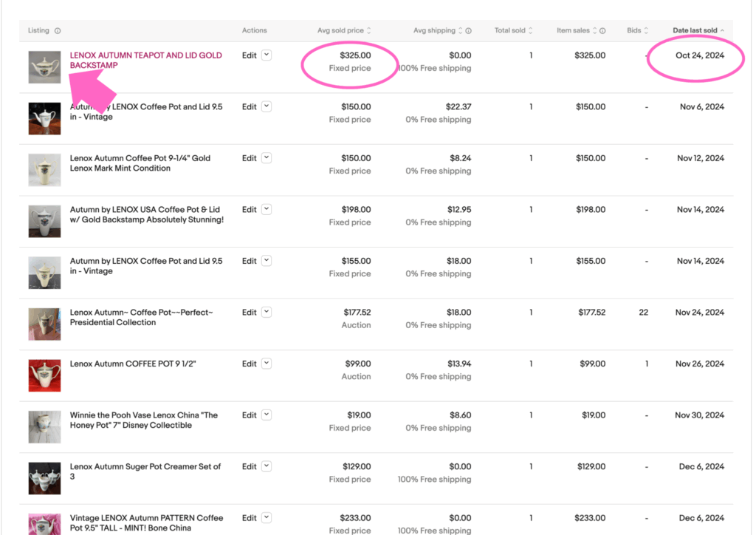Image resolution: width=756 pixels, height=535 pixels.
Task: Click the Listing column info icon
Action: pos(58,31)
